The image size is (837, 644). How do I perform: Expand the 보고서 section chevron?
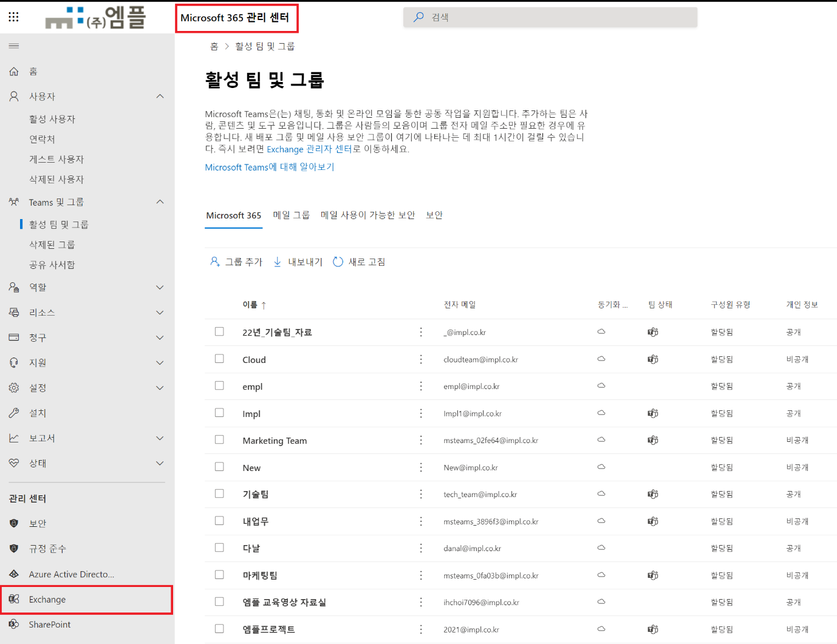click(160, 438)
